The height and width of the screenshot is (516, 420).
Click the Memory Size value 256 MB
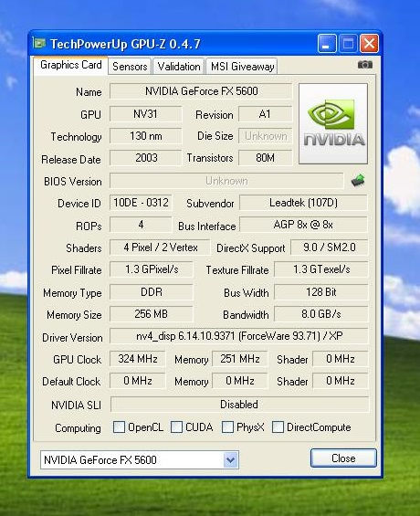tap(152, 314)
